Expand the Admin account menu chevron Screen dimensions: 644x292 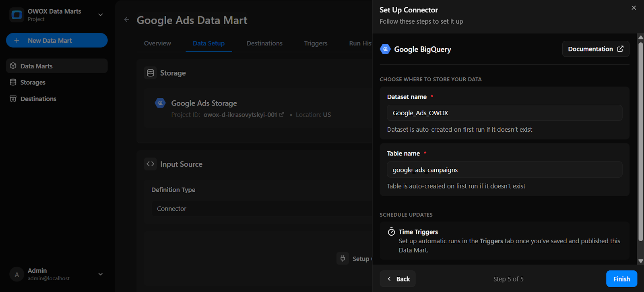pos(101,274)
